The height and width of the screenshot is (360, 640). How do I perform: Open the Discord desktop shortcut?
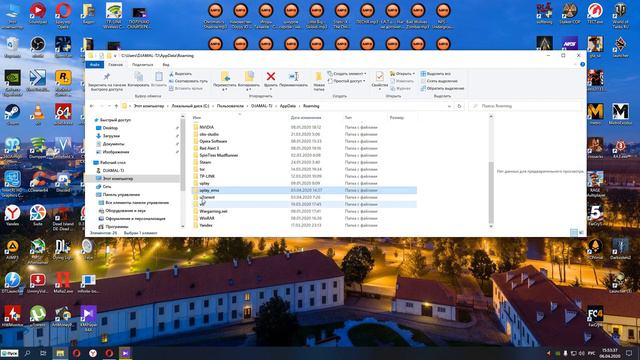63,182
